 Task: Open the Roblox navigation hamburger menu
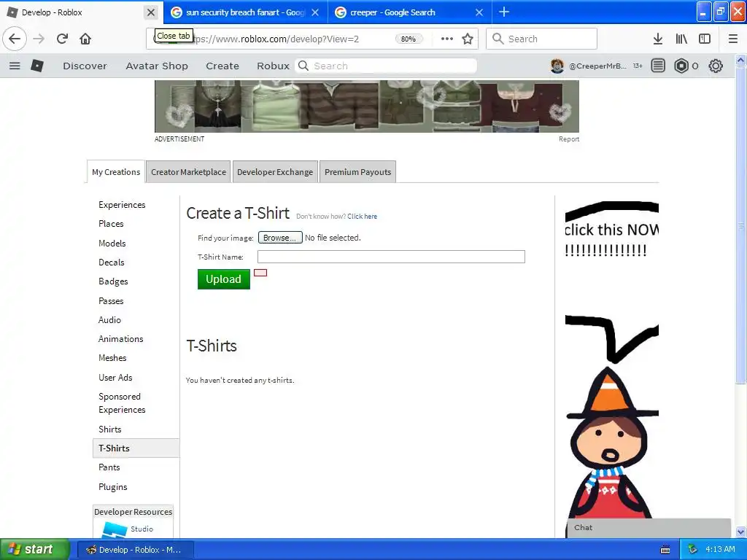pyautogui.click(x=15, y=66)
